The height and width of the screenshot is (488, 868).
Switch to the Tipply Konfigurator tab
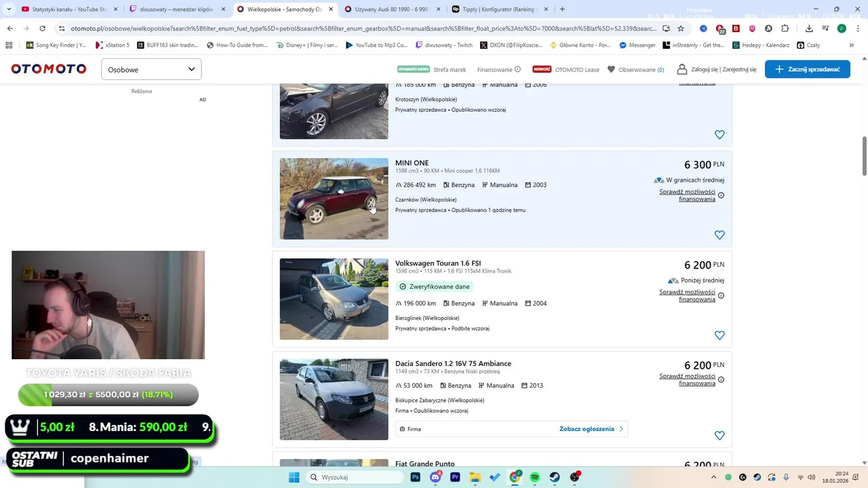tap(500, 9)
